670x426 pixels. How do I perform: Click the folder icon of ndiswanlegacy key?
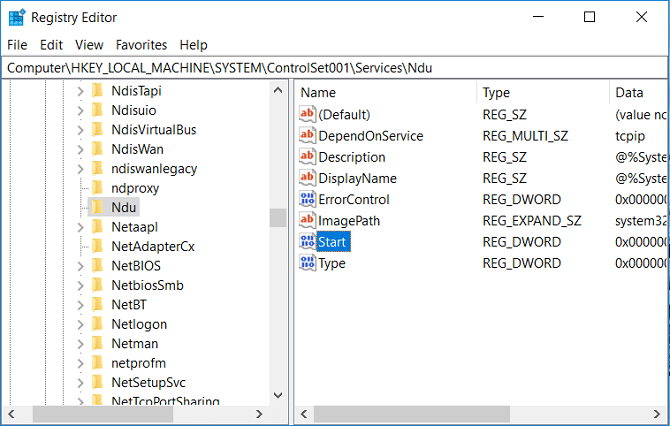pos(98,168)
